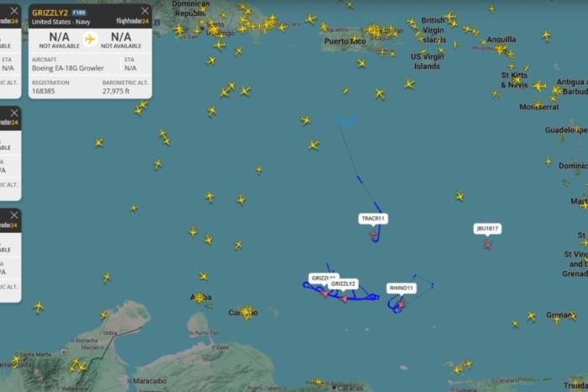Click the yellow plane icon in info card
The width and height of the screenshot is (588, 392).
tap(90, 39)
